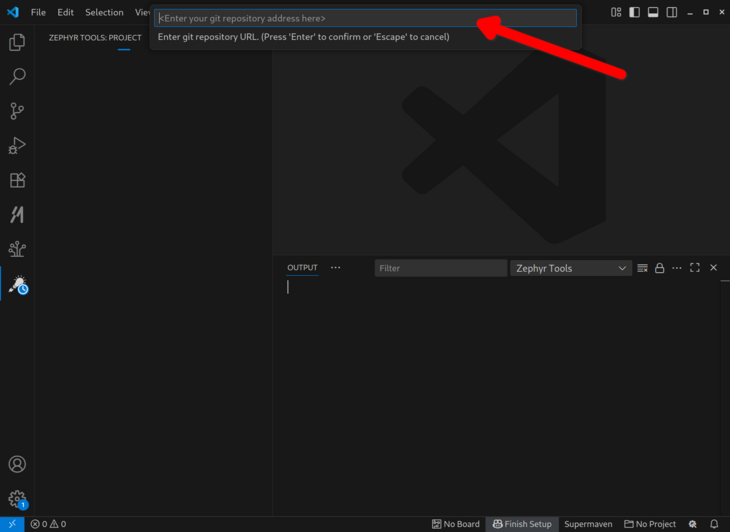The height and width of the screenshot is (532, 730).
Task: Open the Supermaven sidebar icon
Action: click(17, 215)
